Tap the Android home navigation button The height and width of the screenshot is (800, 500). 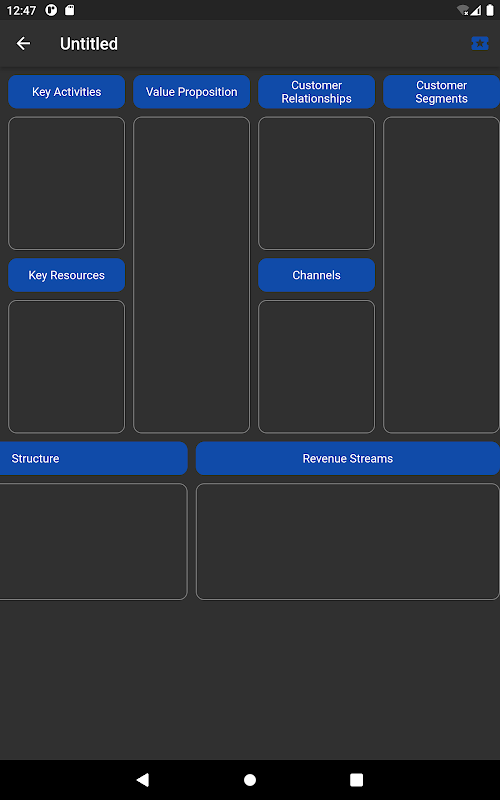(250, 780)
